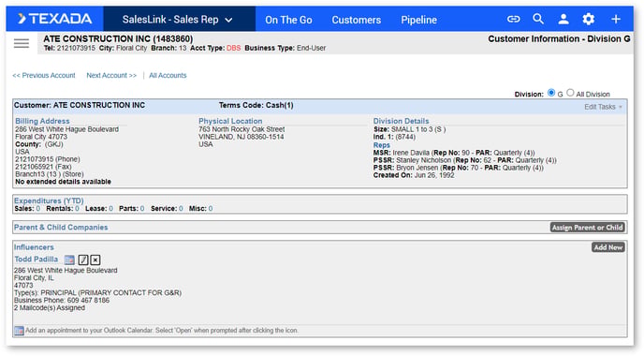Click Lease expenditure value 0
Screen dimensions: 644x356
point(110,209)
